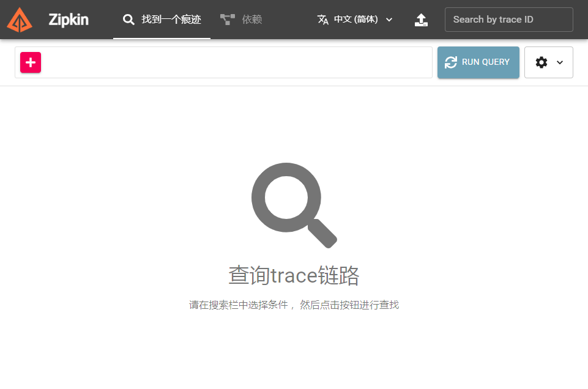The width and height of the screenshot is (588, 389).
Task: Open the gear settings icon
Action: [x=541, y=62]
